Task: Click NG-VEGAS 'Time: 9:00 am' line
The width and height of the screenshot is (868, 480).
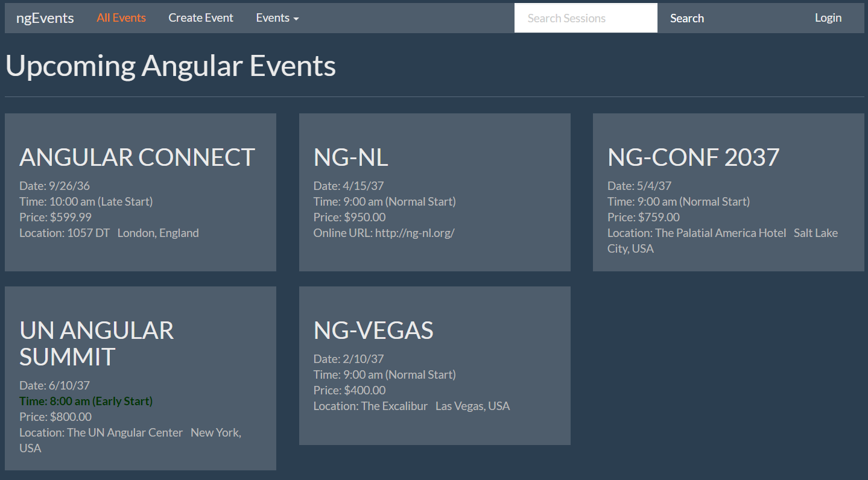Action: coord(385,374)
